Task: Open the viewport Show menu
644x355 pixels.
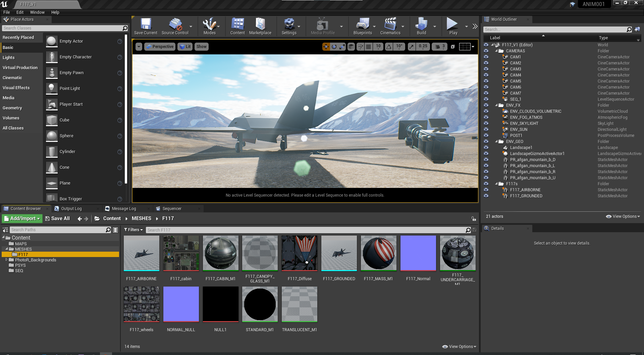Action: [x=202, y=47]
